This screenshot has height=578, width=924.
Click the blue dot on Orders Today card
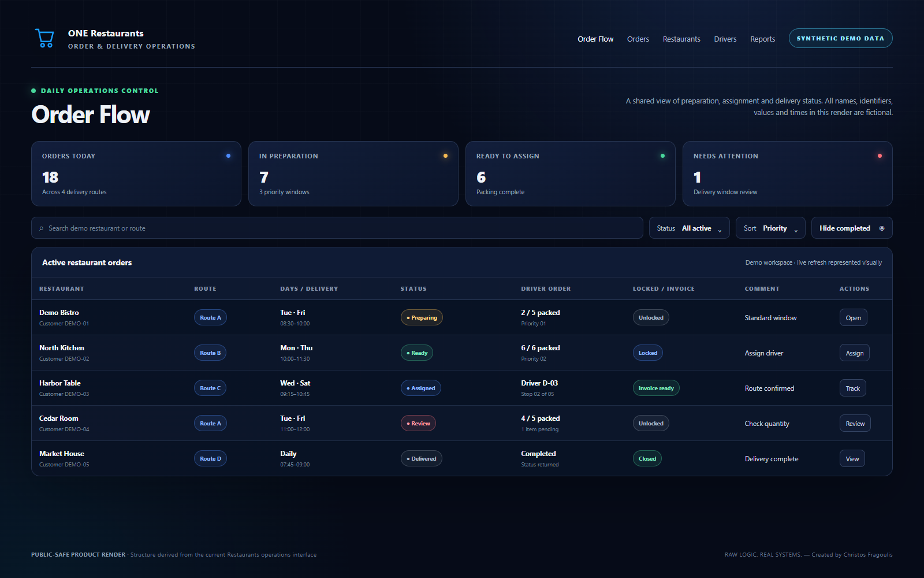[228, 156]
